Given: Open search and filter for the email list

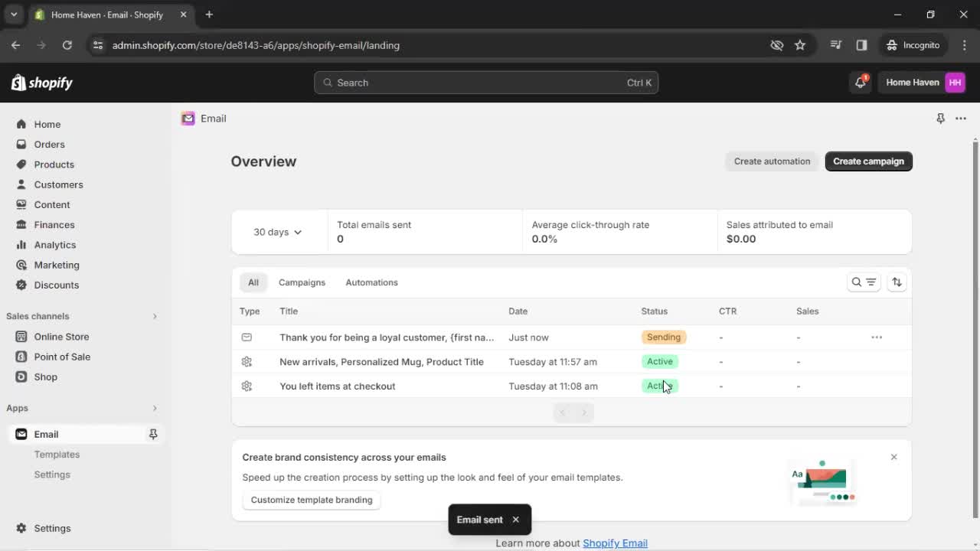Looking at the screenshot, I should 864,282.
